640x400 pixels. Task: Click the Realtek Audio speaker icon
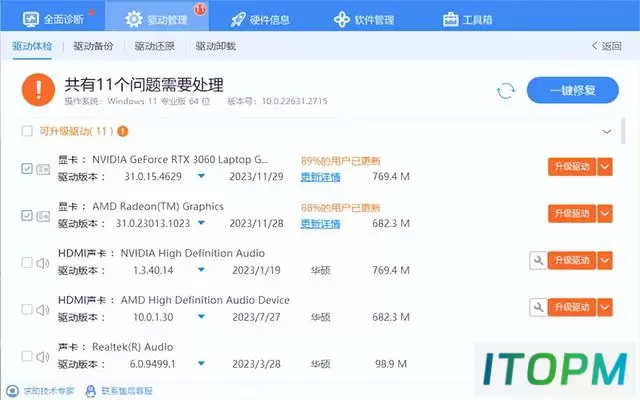[43, 357]
